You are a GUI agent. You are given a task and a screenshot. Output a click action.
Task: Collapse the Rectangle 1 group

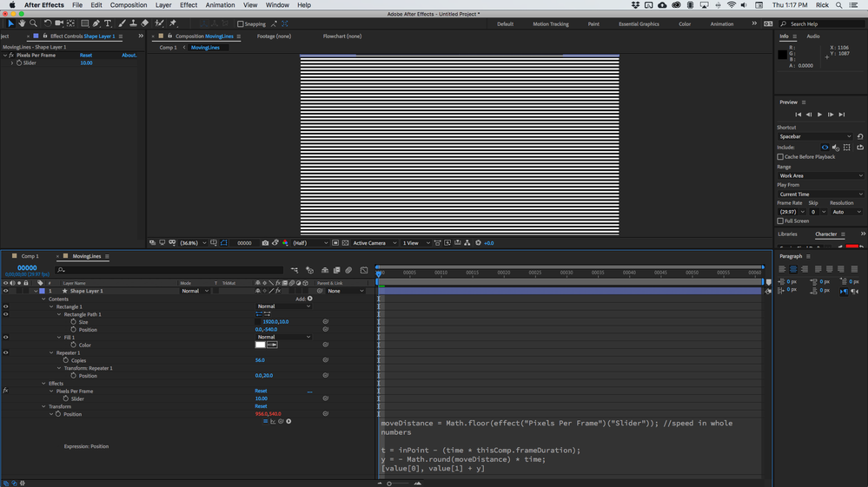coord(50,306)
